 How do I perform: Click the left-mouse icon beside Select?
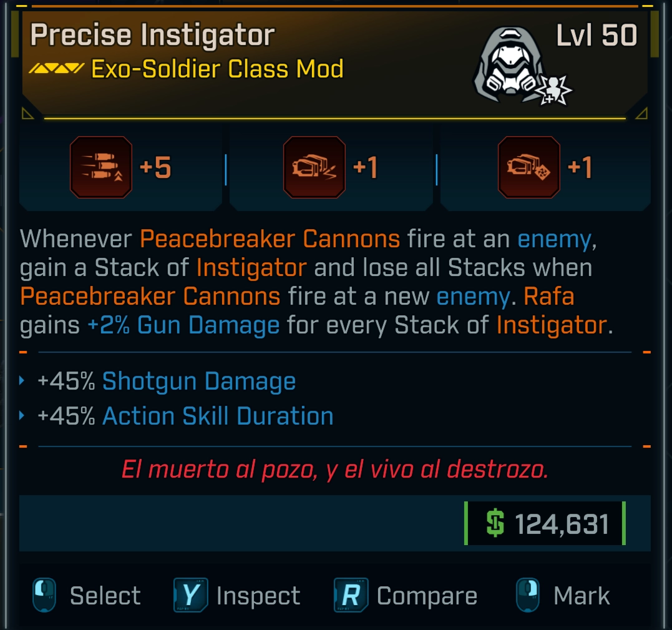click(44, 595)
